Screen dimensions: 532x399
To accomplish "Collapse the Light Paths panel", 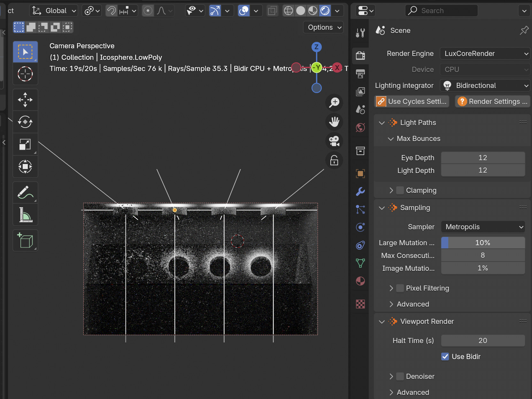I will [x=382, y=123].
